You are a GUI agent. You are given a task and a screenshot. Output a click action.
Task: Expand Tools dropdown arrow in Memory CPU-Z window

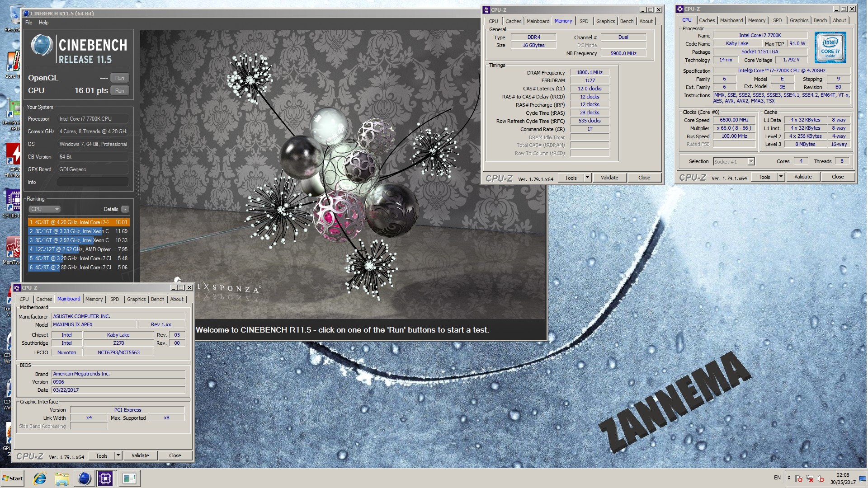click(x=587, y=178)
